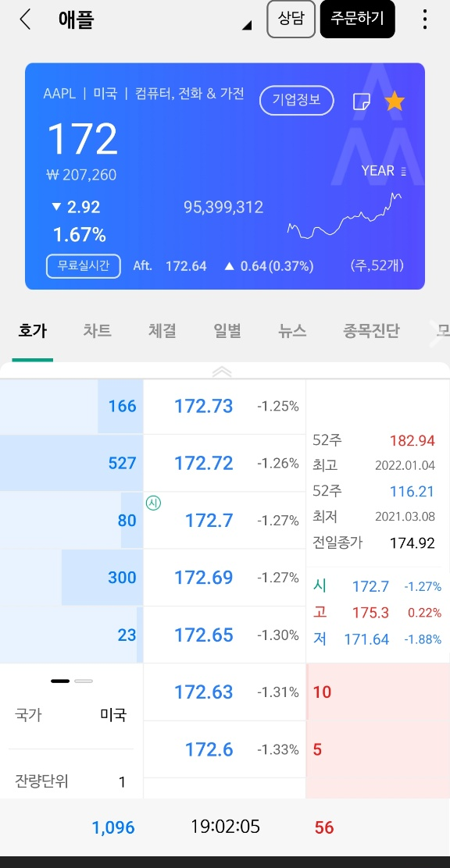
Task: Open the 뉴스 tab
Action: click(x=292, y=331)
